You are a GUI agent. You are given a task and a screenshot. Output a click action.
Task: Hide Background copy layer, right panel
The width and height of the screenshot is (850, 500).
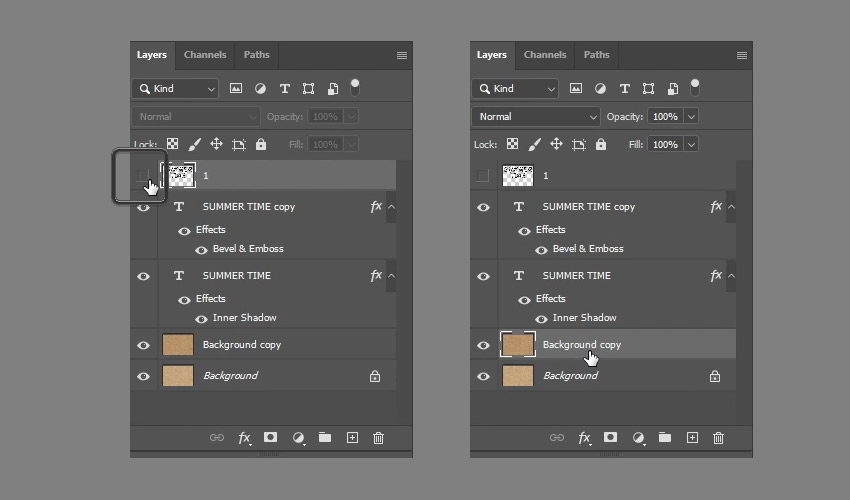tap(483, 345)
